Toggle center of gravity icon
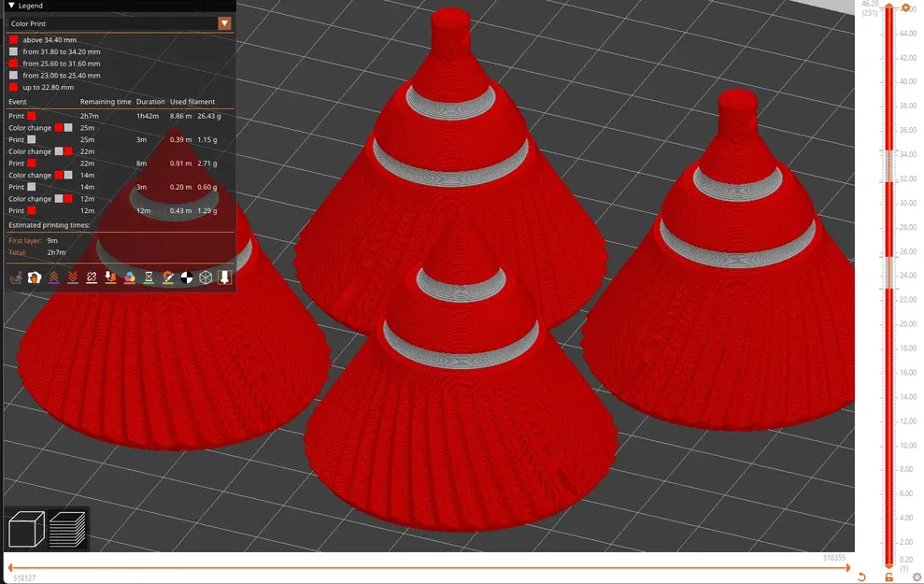Image resolution: width=924 pixels, height=584 pixels. pos(186,277)
